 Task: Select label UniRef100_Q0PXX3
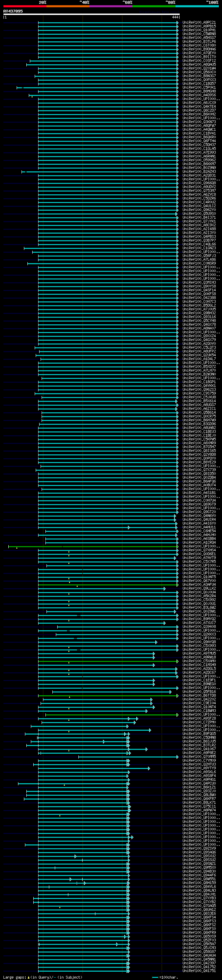199,80
